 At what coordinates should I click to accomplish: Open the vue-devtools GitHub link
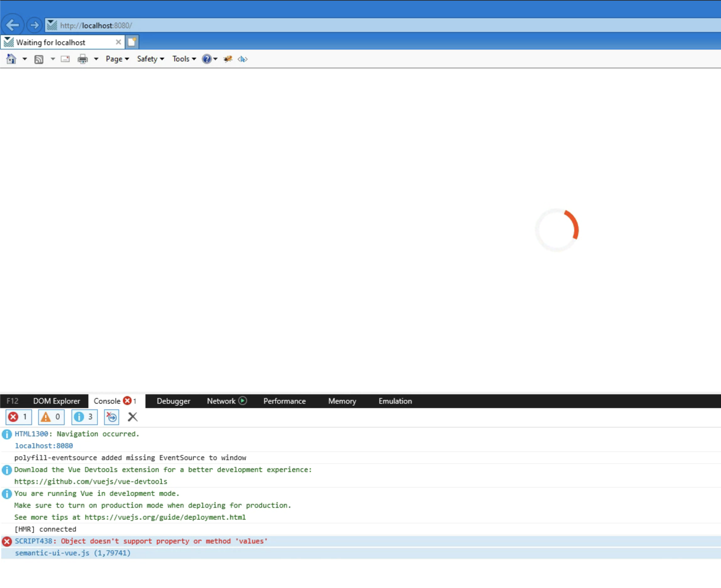tap(91, 481)
